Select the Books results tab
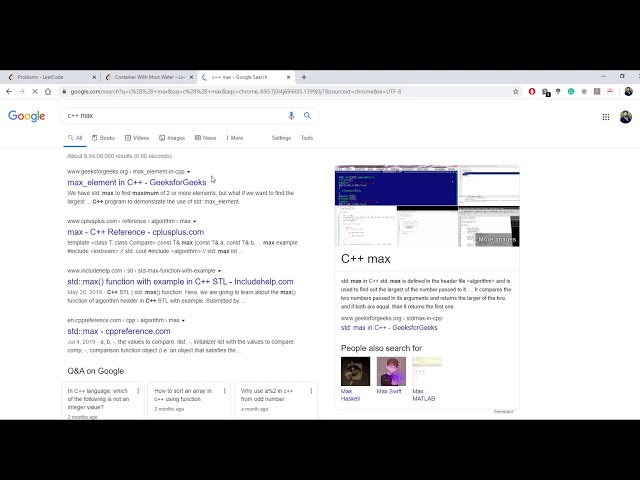 (x=103, y=138)
